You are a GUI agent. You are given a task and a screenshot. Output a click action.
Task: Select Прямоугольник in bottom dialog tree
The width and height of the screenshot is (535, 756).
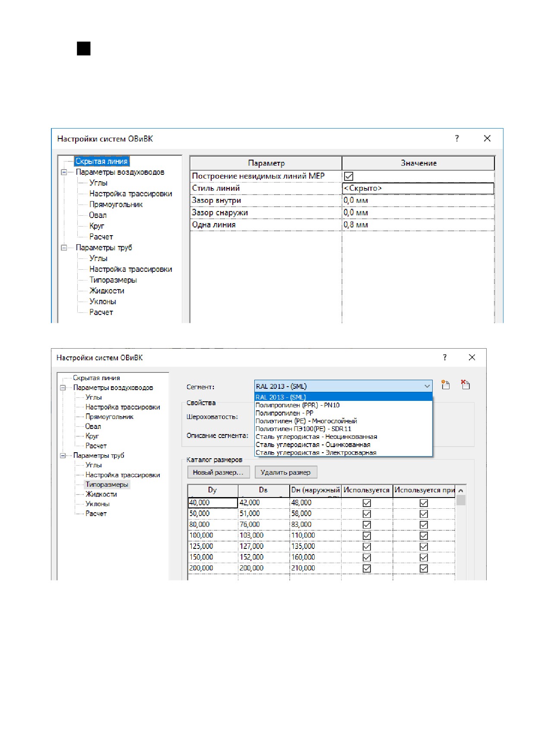[109, 417]
